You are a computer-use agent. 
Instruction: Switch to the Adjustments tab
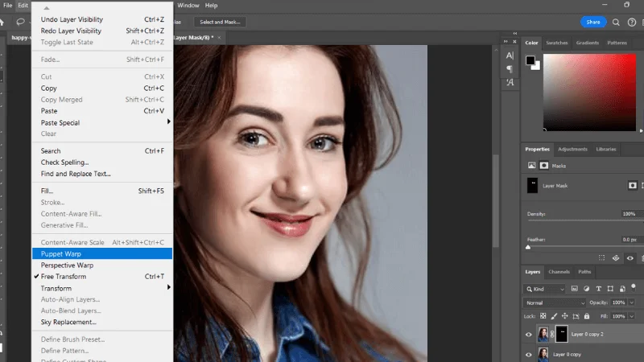click(572, 149)
